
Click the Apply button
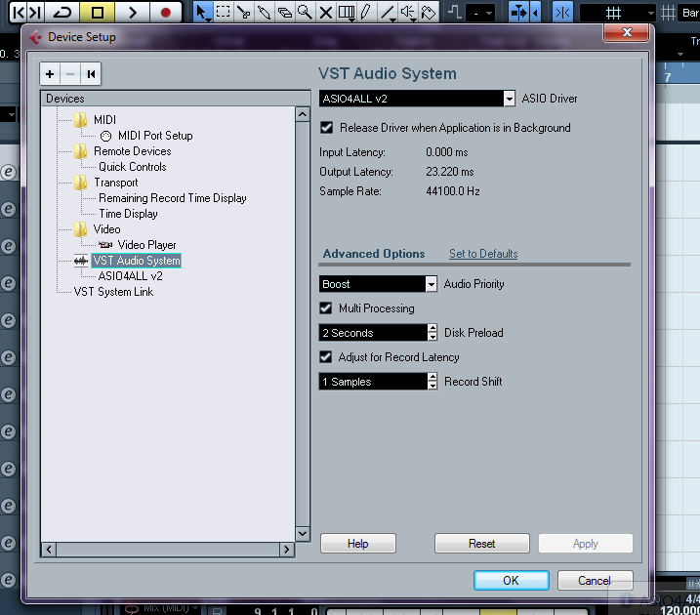pyautogui.click(x=585, y=543)
